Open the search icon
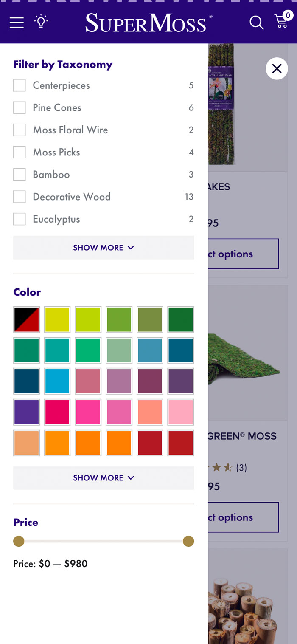This screenshot has height=644, width=297. (x=256, y=23)
